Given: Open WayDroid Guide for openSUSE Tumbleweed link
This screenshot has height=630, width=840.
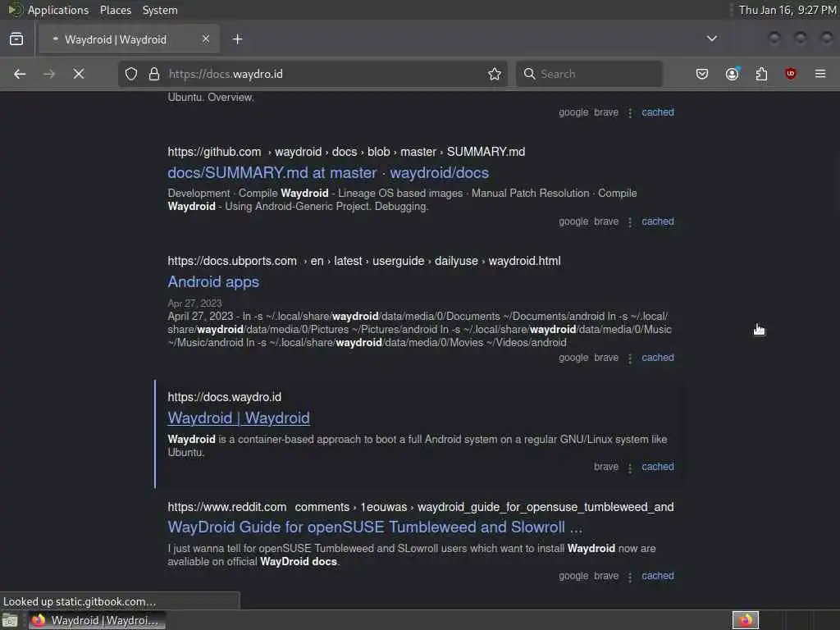Looking at the screenshot, I should [x=375, y=527].
